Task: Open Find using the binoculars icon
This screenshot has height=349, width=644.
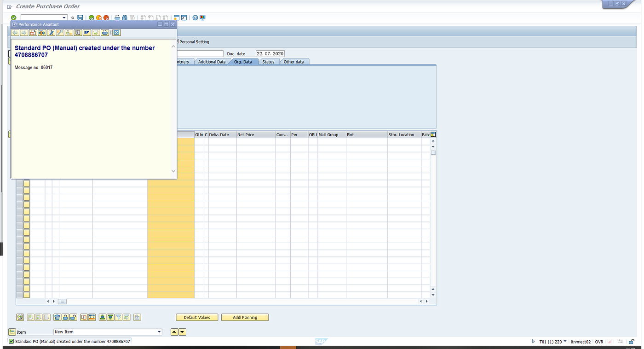Action: tap(125, 17)
